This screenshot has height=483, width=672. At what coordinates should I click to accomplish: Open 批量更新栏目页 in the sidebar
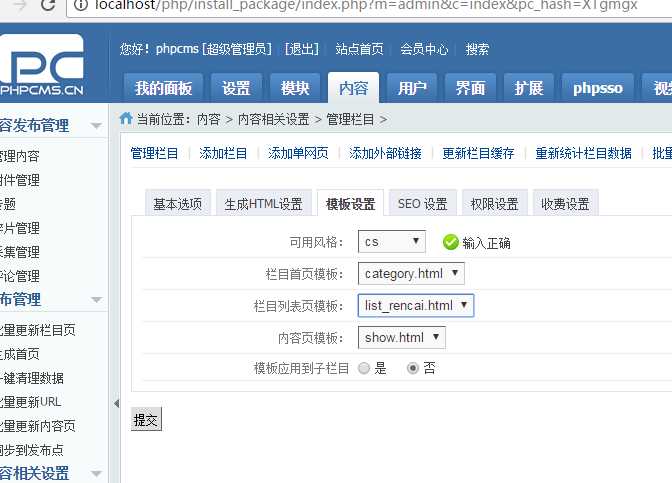(x=38, y=330)
